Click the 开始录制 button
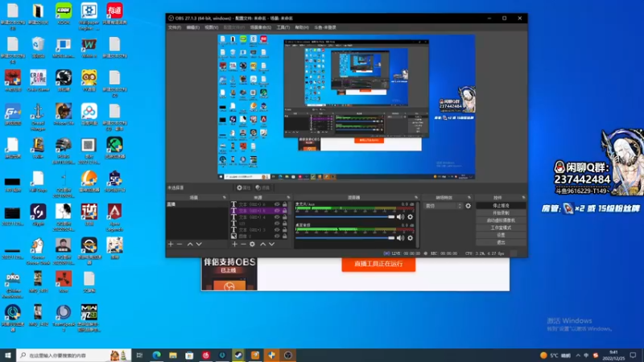This screenshot has width=644, height=362. pos(501,213)
